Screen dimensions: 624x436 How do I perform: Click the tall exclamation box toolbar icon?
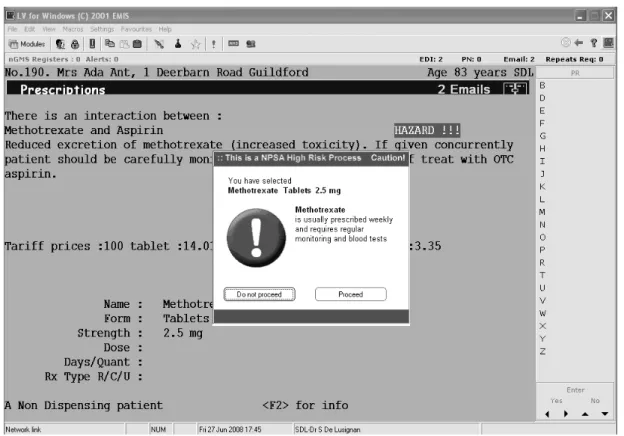92,44
